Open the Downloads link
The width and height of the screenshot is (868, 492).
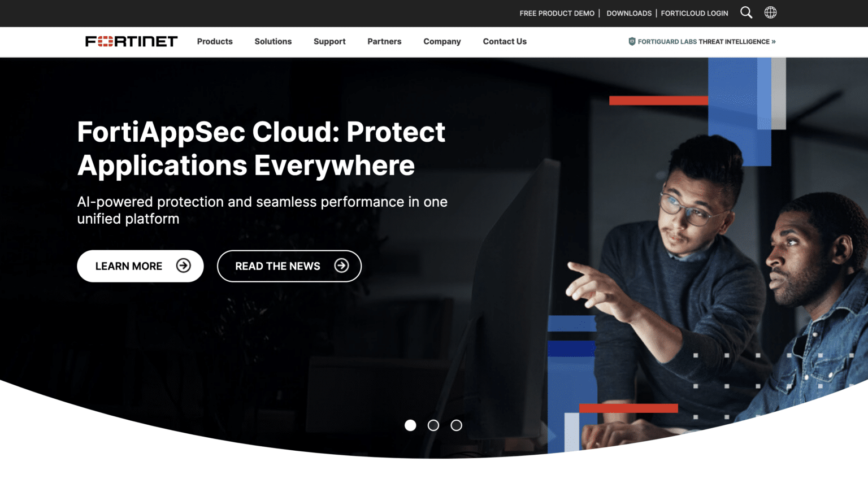coord(629,13)
